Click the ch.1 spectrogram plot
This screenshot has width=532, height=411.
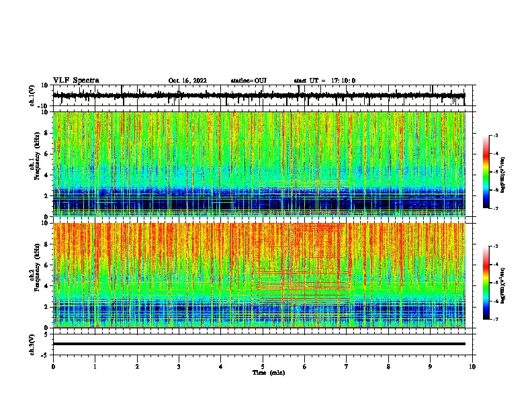tap(259, 164)
